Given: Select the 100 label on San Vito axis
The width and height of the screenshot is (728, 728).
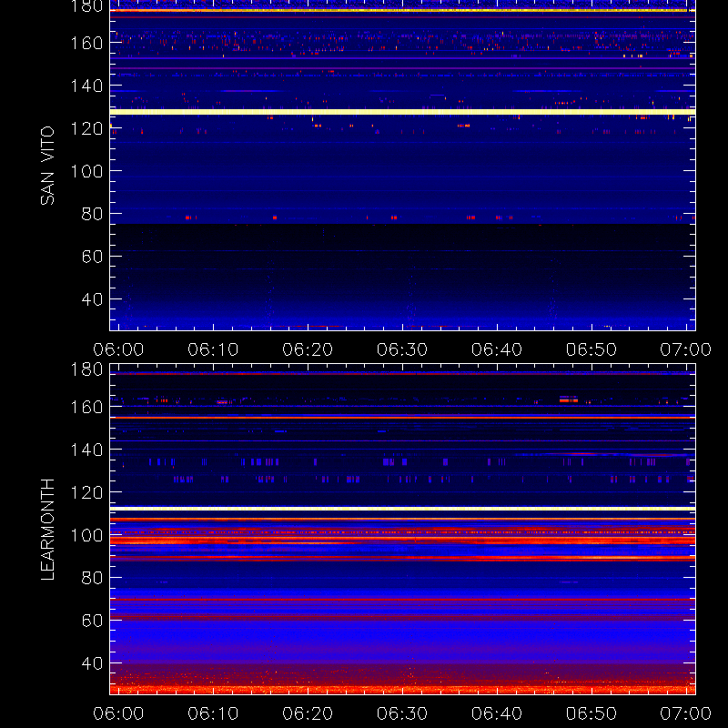Looking at the screenshot, I should coord(86,171).
